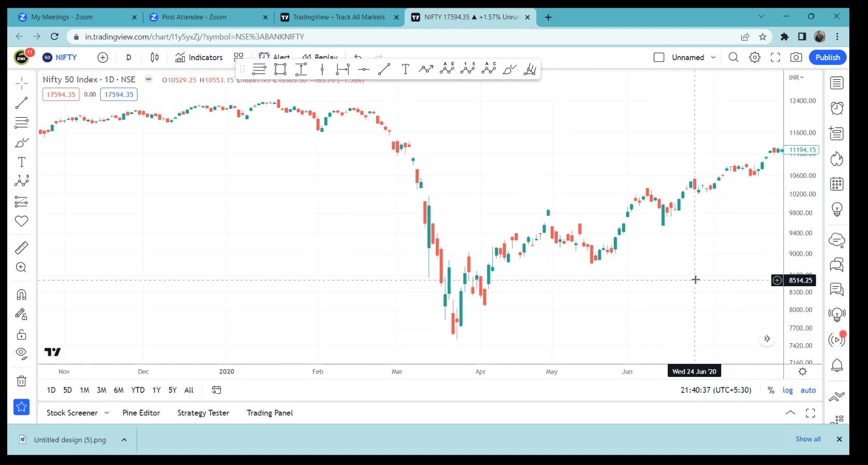Image resolution: width=868 pixels, height=465 pixels.
Task: Toggle magnet mode
Action: tap(21, 294)
